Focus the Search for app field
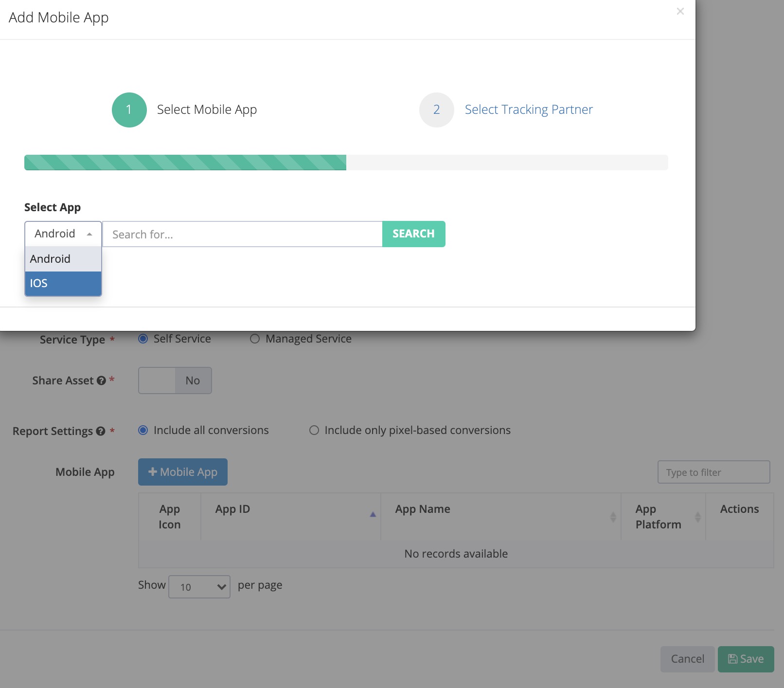Viewport: 784px width, 688px height. tap(242, 235)
